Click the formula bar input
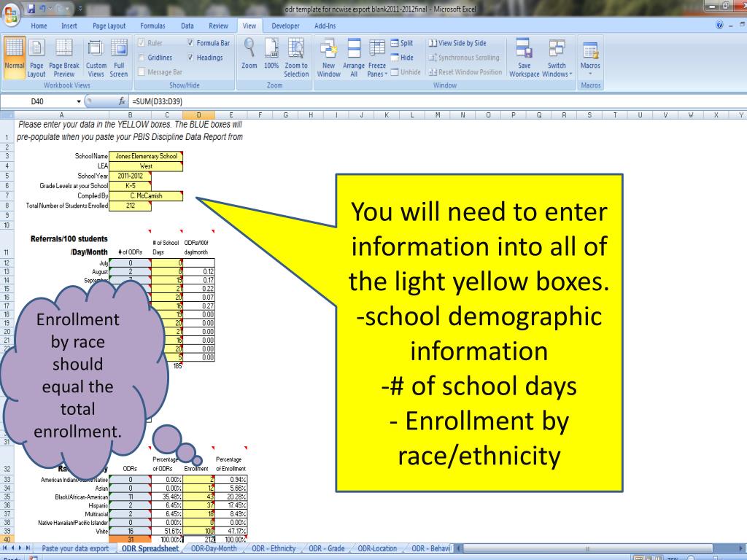The image size is (747, 560). tap(436, 101)
